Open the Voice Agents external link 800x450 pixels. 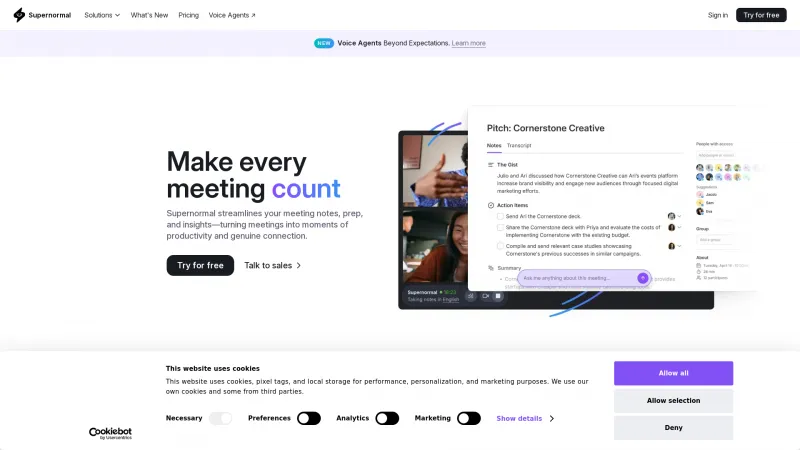232,15
